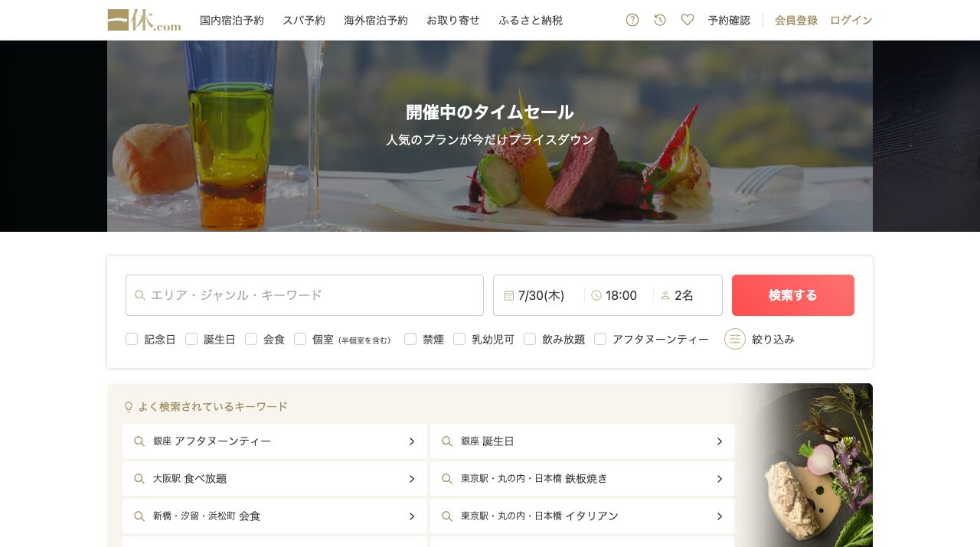Viewport: 980px width, 547px height.
Task: Click the 開催中のタイムセール hero banner
Action: click(x=490, y=136)
